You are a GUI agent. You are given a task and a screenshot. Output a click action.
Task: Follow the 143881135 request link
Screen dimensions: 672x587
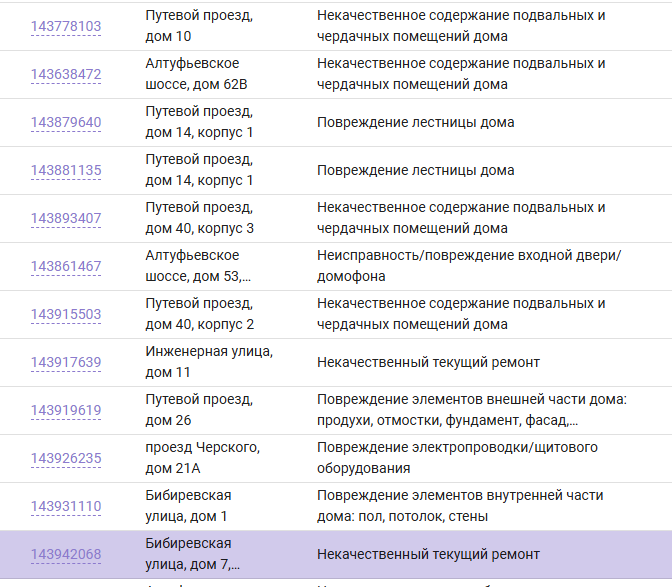tap(66, 171)
